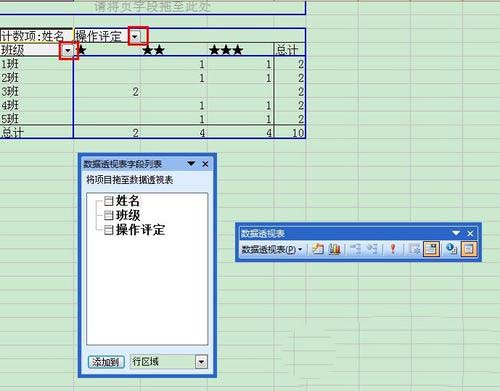Select the three-star ★★★ column header

(226, 50)
